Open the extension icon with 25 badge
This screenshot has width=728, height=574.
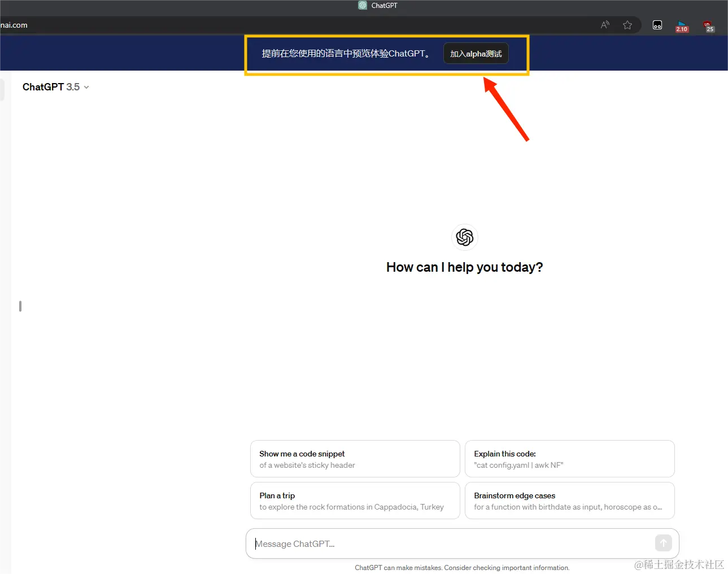point(708,26)
